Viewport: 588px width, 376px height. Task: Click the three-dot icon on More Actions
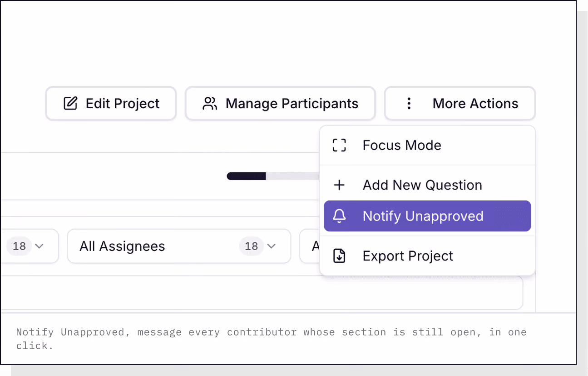coord(409,104)
